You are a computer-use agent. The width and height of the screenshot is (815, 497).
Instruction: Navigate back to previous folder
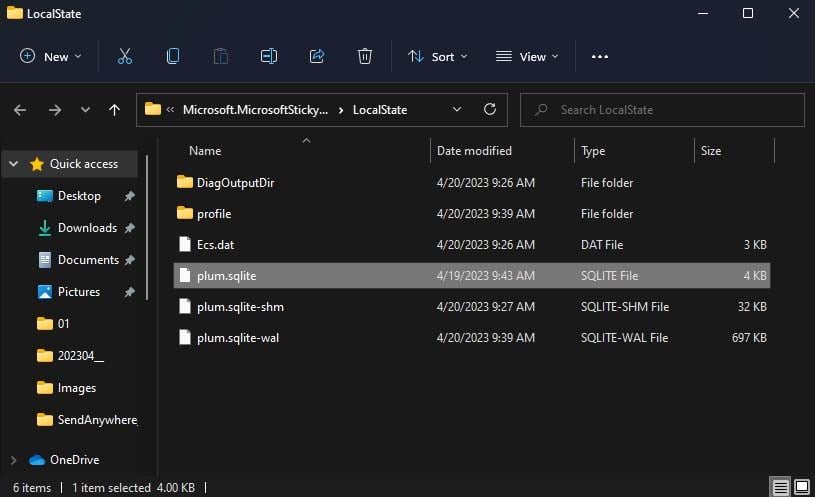pos(20,110)
